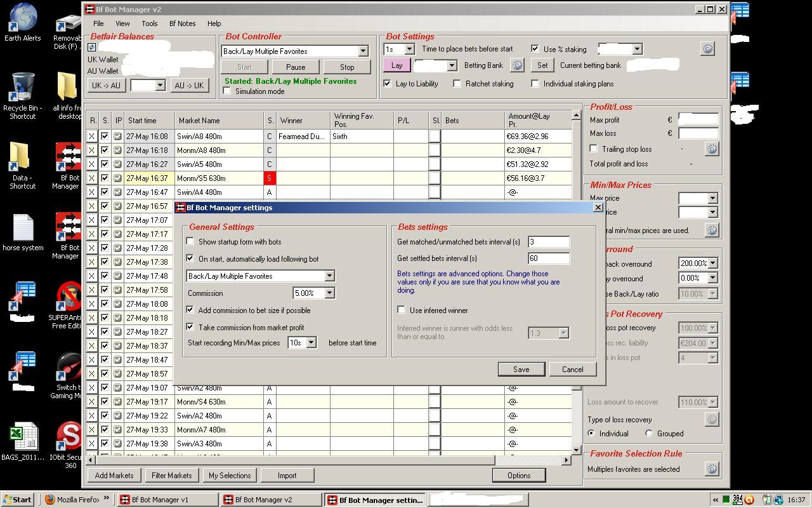The width and height of the screenshot is (812, 508).
Task: Enable Individual staking plans checkbox
Action: tap(535, 83)
